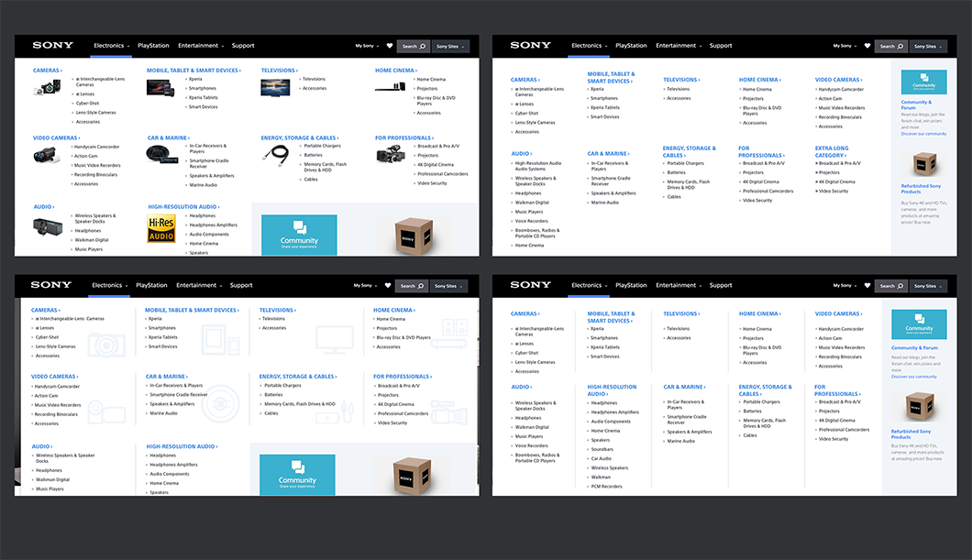Click the heart icon in the PCM Recorders mockup
The width and height of the screenshot is (972, 560).
[x=867, y=286]
